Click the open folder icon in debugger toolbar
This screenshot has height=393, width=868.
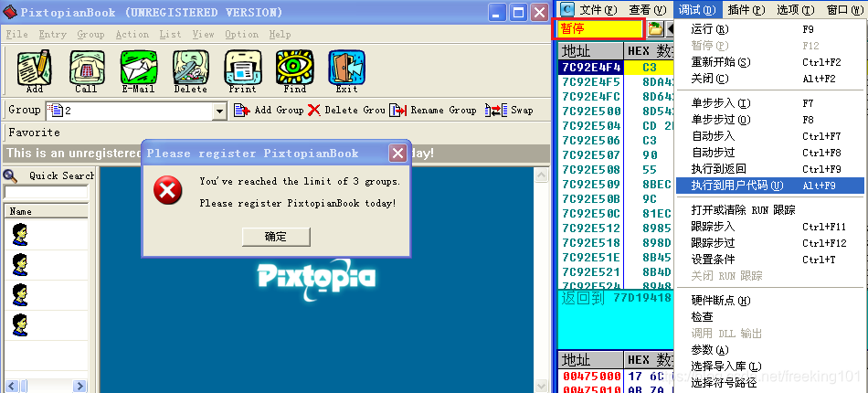[655, 28]
